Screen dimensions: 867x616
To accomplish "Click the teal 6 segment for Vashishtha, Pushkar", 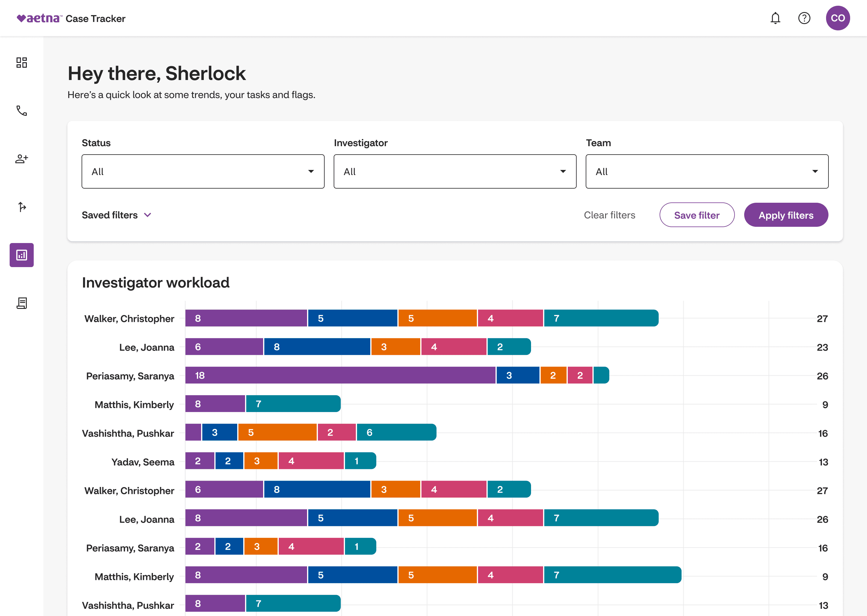I will [x=396, y=433].
